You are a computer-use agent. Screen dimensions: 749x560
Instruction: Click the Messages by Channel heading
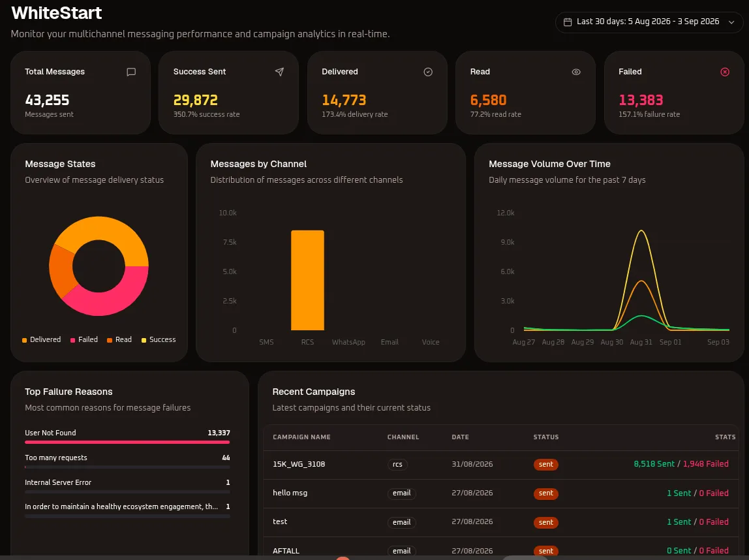tap(258, 164)
